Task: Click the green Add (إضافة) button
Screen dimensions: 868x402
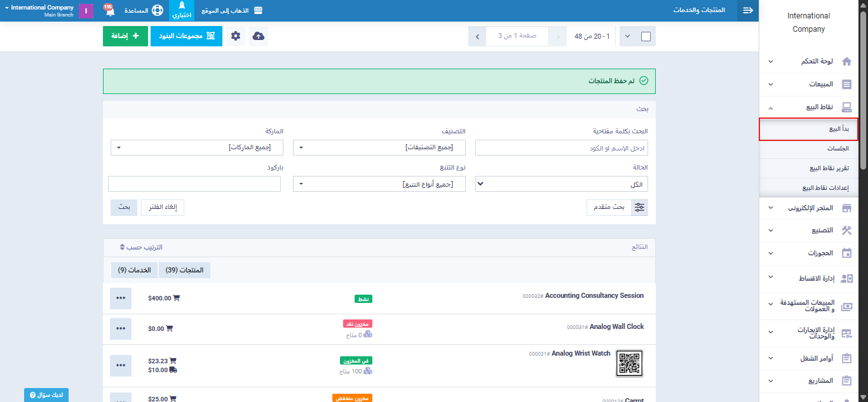Action: point(125,36)
